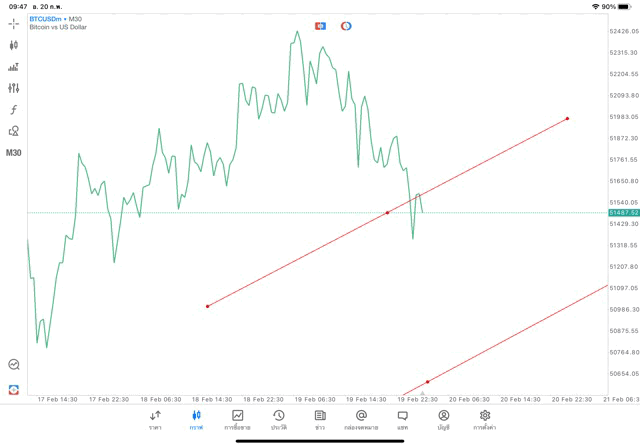Tap the function (f) indicator icon
Image resolution: width=640 pixels, height=447 pixels.
point(14,109)
